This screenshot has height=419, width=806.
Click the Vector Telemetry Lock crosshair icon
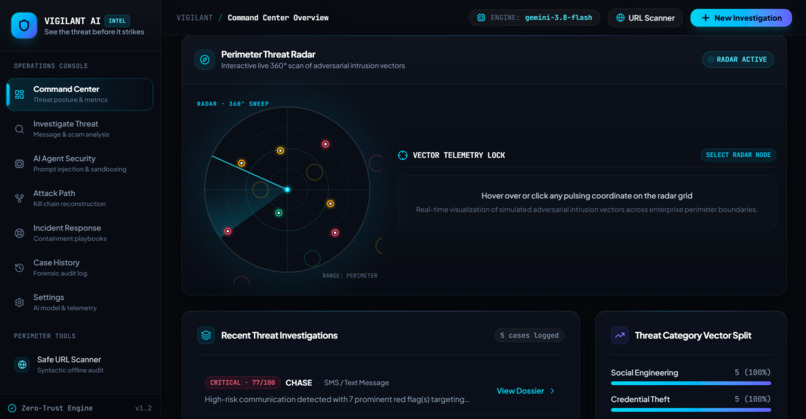(402, 155)
